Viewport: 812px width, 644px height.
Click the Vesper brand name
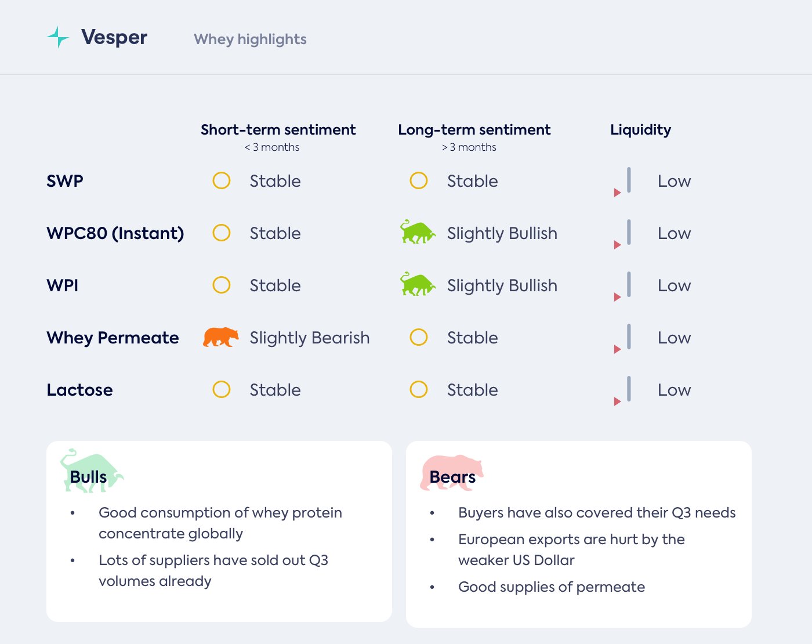(x=114, y=37)
